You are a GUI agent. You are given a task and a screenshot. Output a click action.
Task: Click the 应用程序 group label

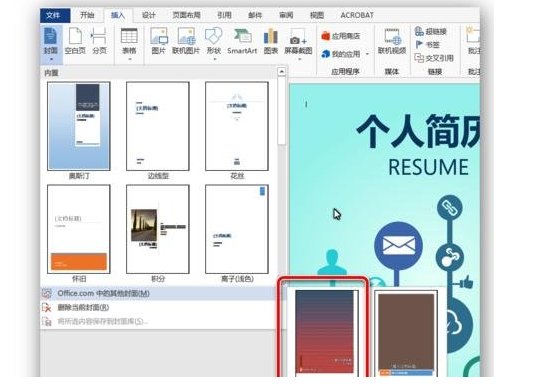(x=345, y=72)
